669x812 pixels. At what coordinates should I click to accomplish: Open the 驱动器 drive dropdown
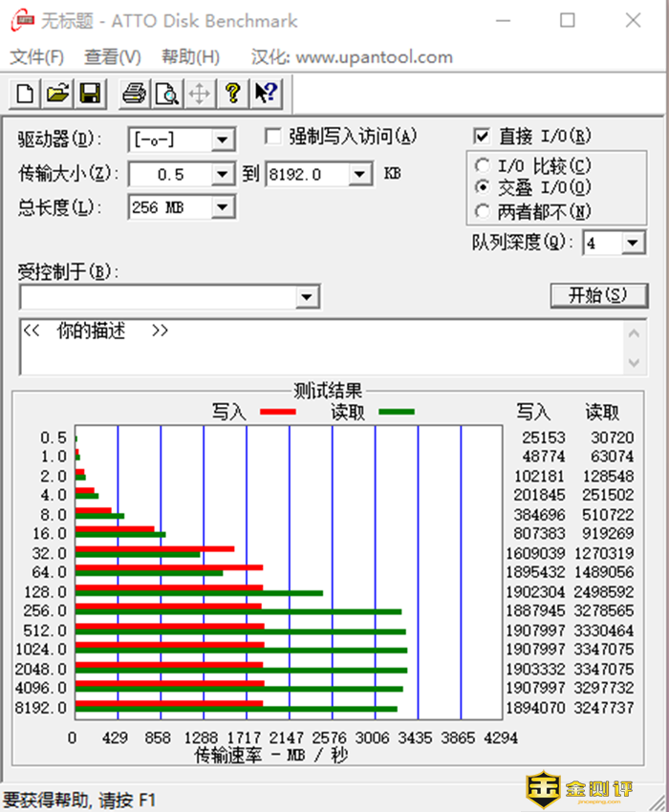coord(224,141)
